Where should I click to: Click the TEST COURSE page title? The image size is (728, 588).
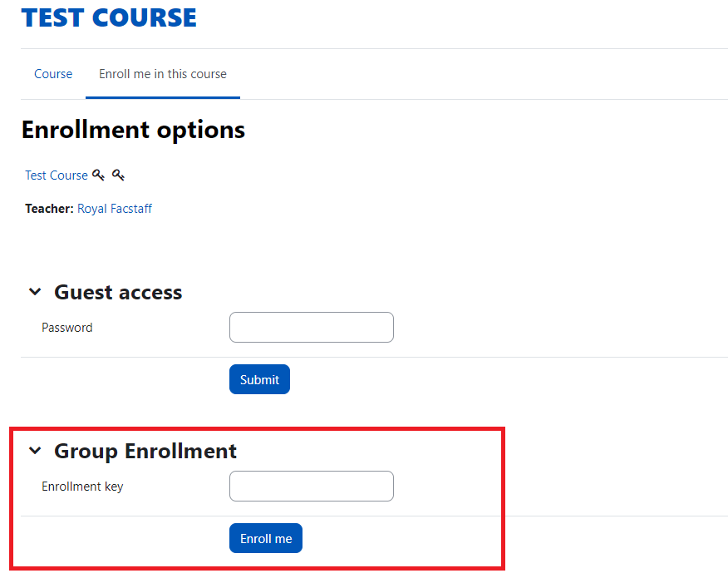coord(109,17)
